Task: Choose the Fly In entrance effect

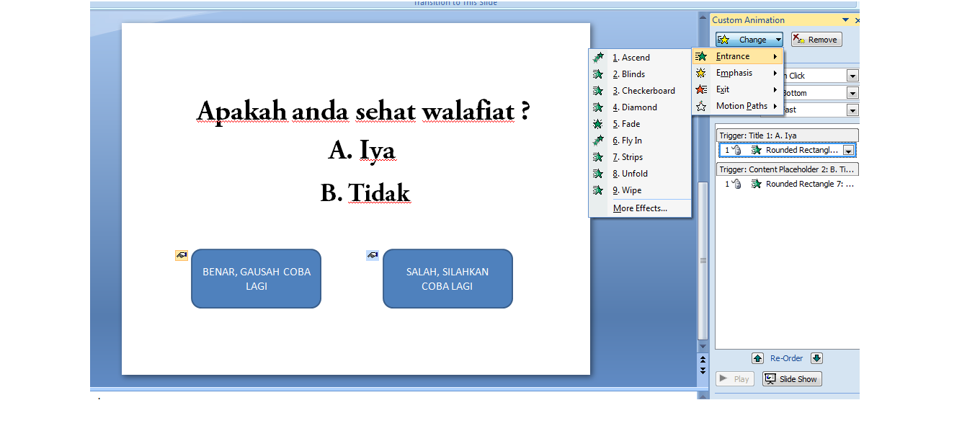Action: [x=628, y=140]
